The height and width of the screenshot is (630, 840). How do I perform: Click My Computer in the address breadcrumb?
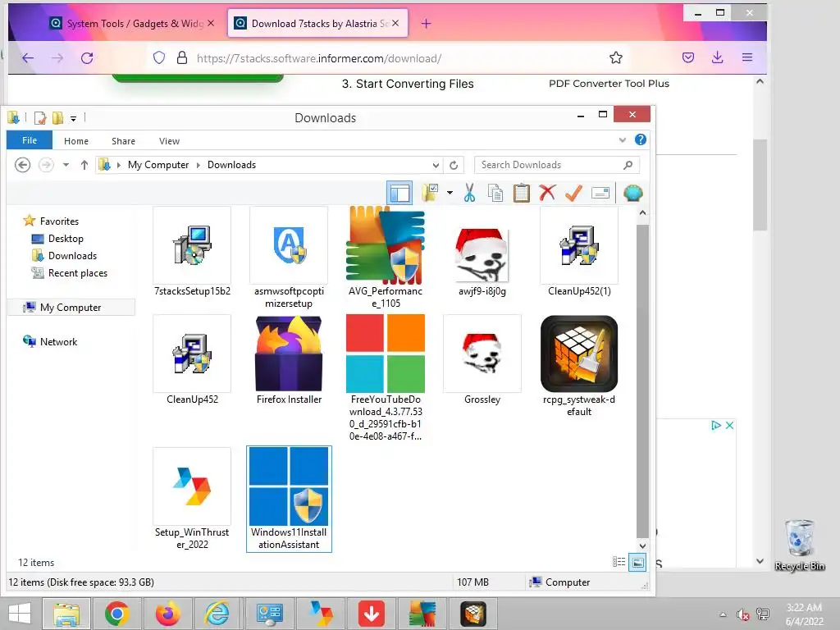pos(158,165)
